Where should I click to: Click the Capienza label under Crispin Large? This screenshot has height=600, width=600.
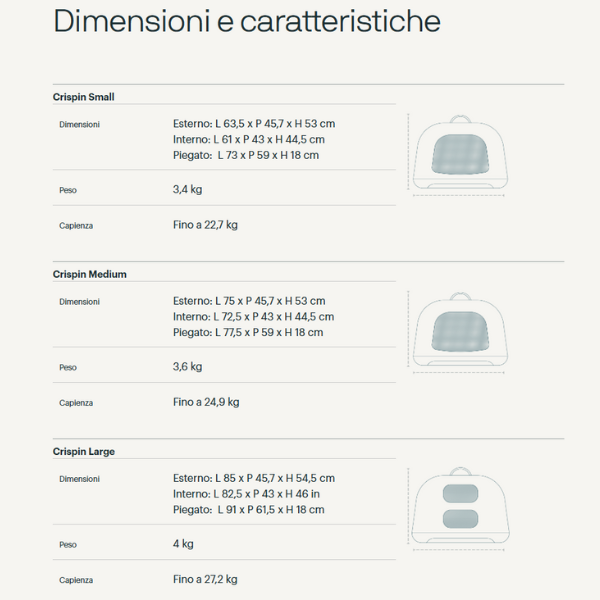[x=76, y=580]
